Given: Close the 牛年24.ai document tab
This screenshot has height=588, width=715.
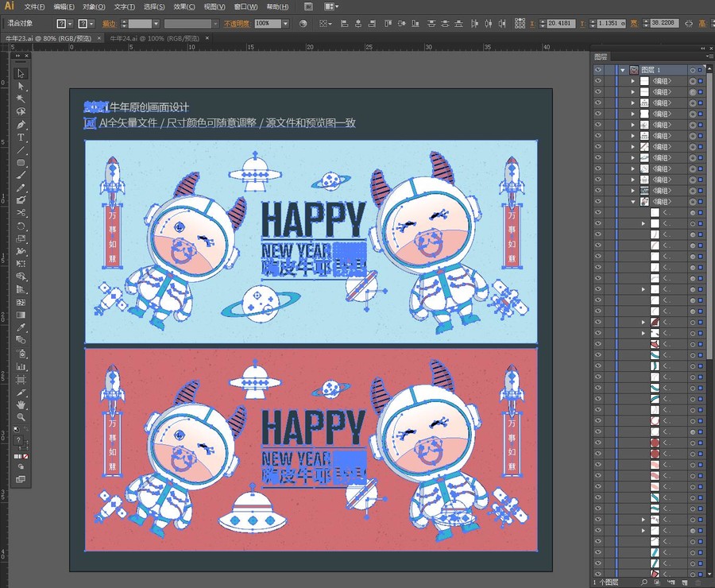Looking at the screenshot, I should (207, 38).
